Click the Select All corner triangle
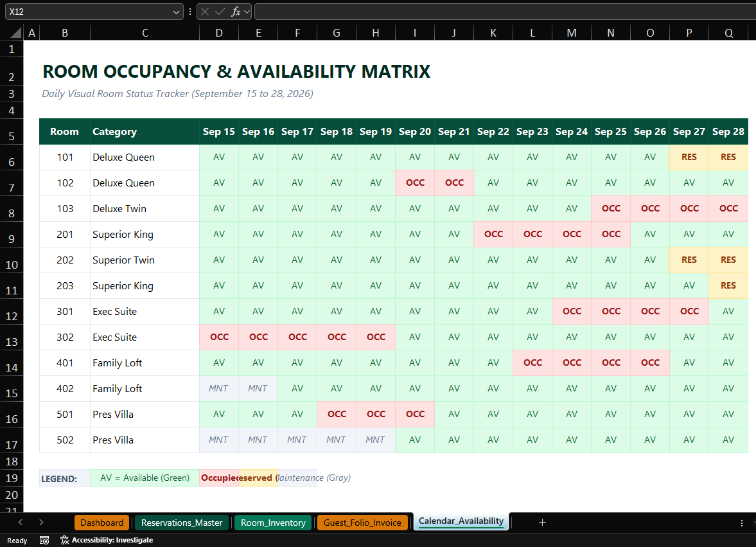756x547 pixels. [16, 33]
